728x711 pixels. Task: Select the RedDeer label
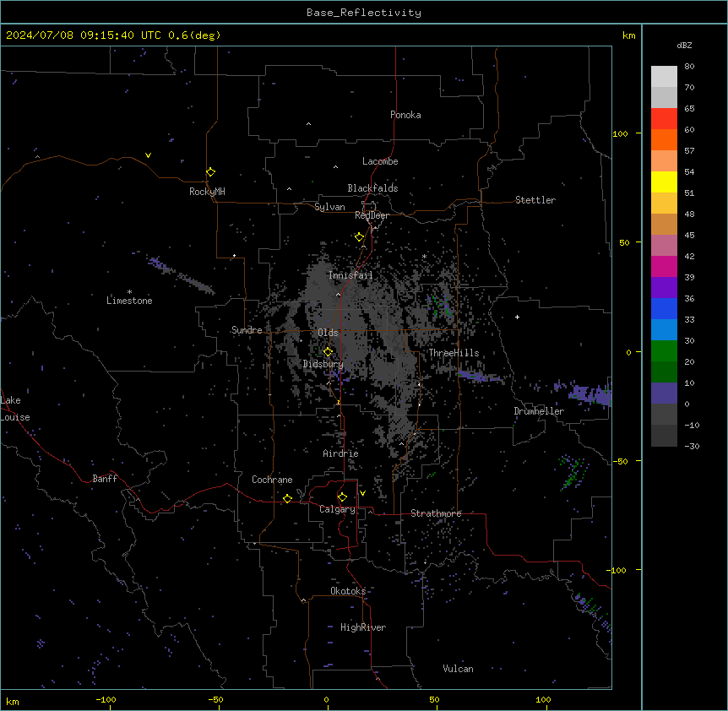(372, 215)
